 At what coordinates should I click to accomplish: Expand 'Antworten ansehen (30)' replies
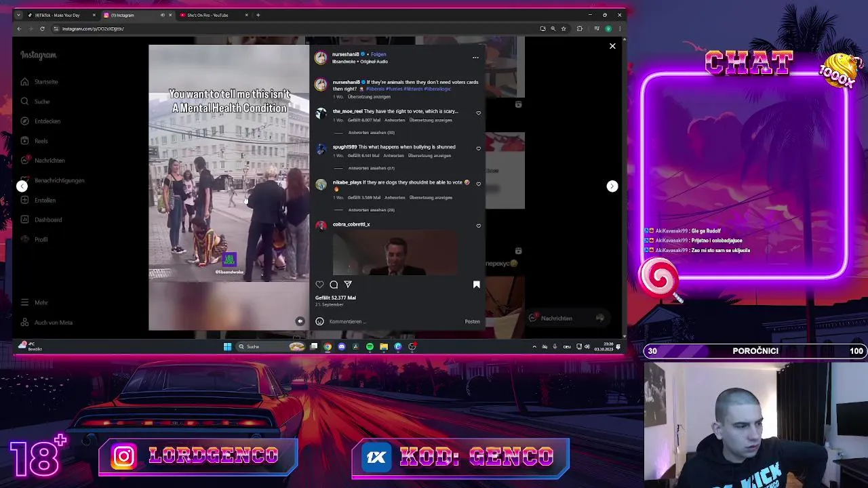[371, 133]
